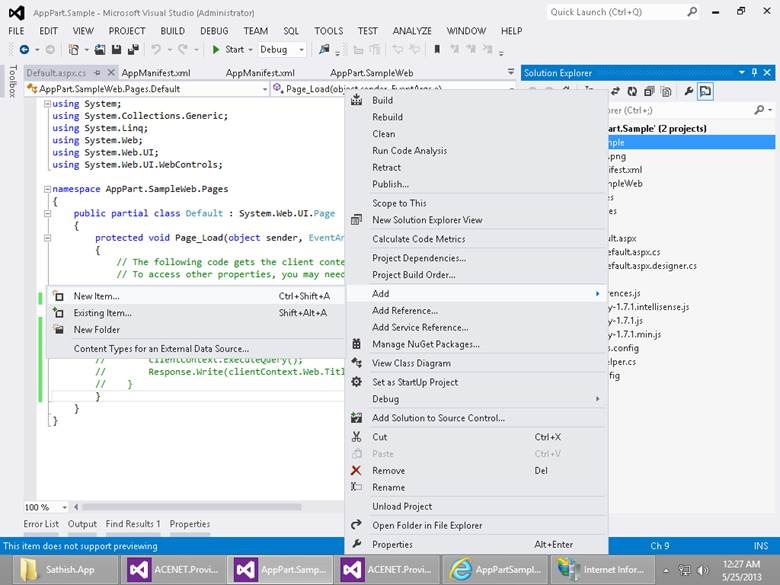Image resolution: width=780 pixels, height=585 pixels.
Task: Open the Output bottom tab
Action: point(82,524)
